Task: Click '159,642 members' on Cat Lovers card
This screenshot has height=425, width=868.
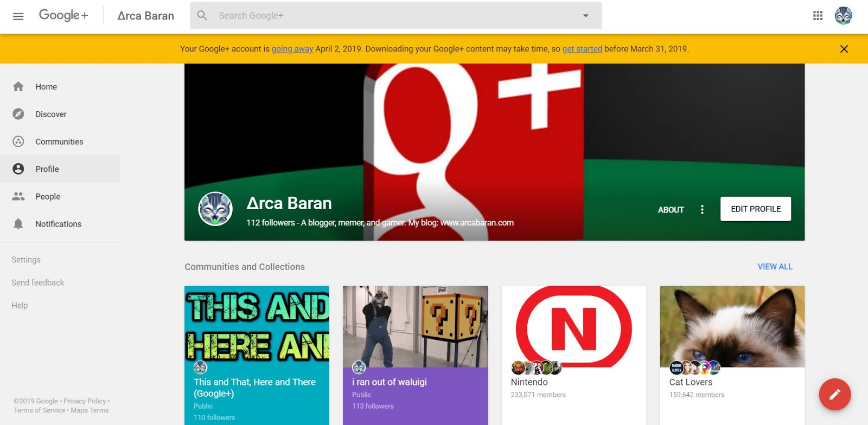Action: click(x=697, y=395)
